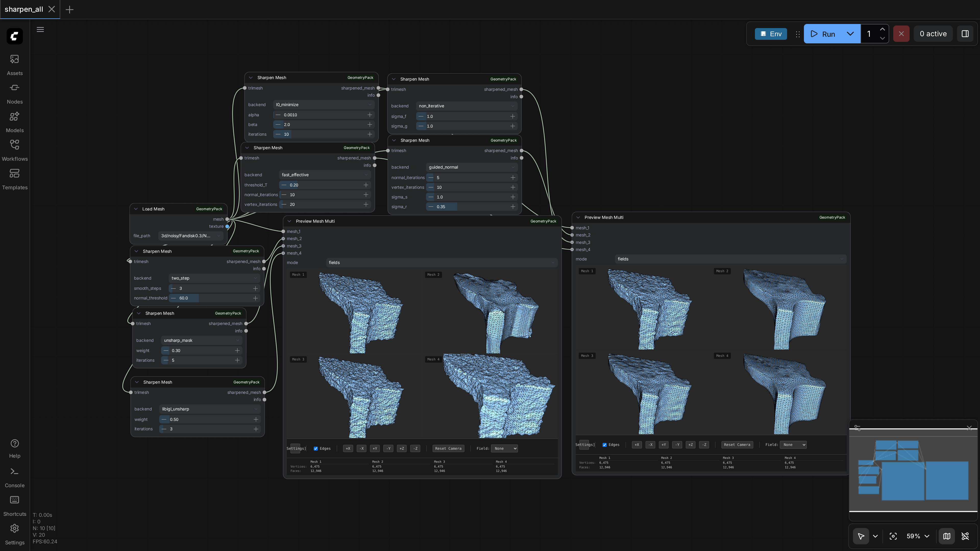This screenshot has width=980, height=551.
Task: Click Reset Camera in right preview
Action: [x=737, y=445]
